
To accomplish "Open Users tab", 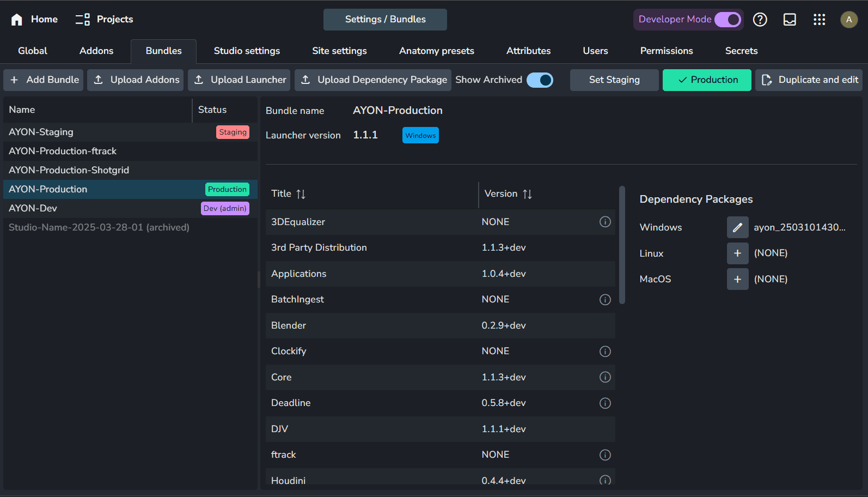I will click(x=595, y=51).
